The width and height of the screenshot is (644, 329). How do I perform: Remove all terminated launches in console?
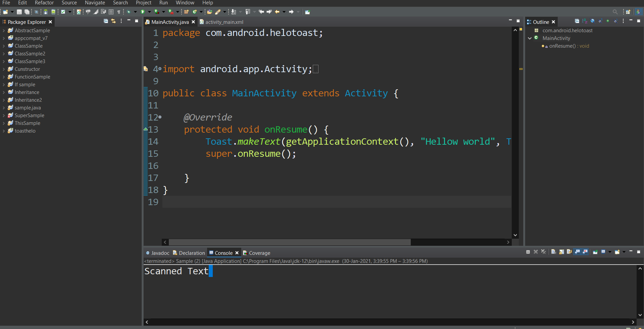tap(543, 252)
